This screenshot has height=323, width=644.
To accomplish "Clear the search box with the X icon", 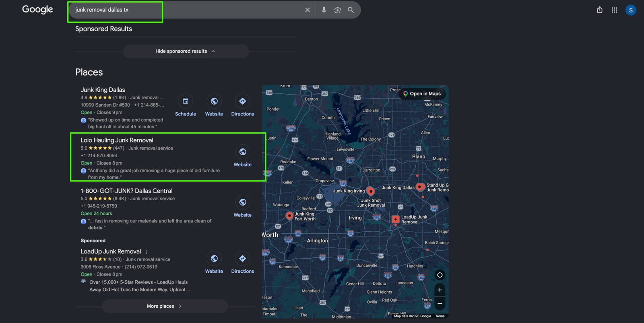I will pyautogui.click(x=308, y=10).
